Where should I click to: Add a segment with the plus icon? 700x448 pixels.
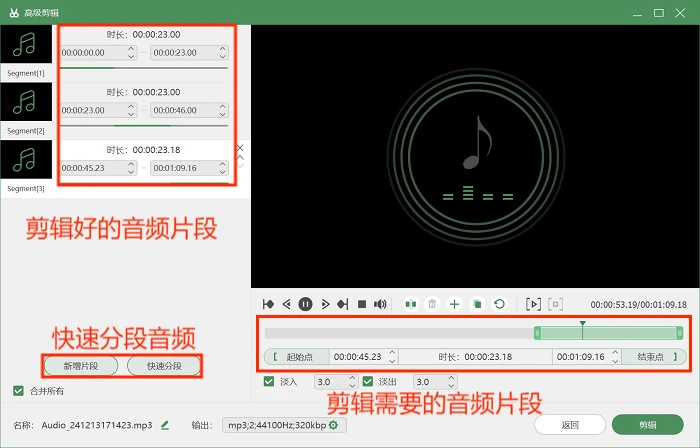click(454, 304)
